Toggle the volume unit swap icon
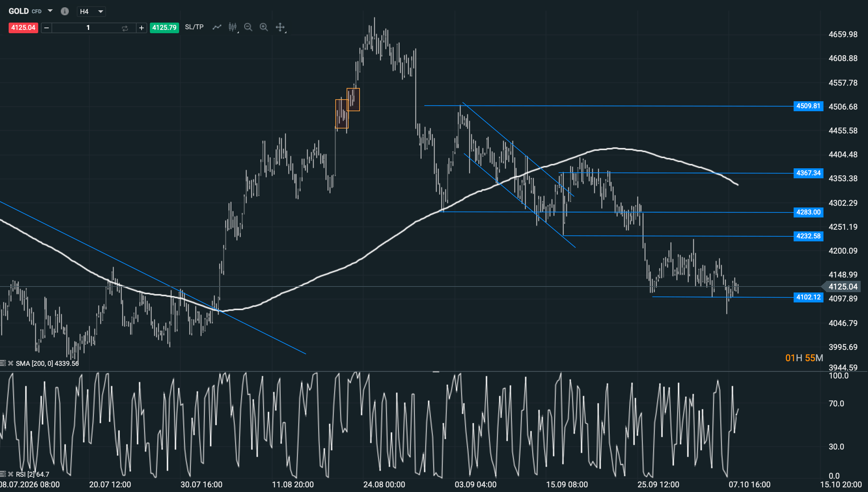This screenshot has height=492, width=868. [125, 28]
